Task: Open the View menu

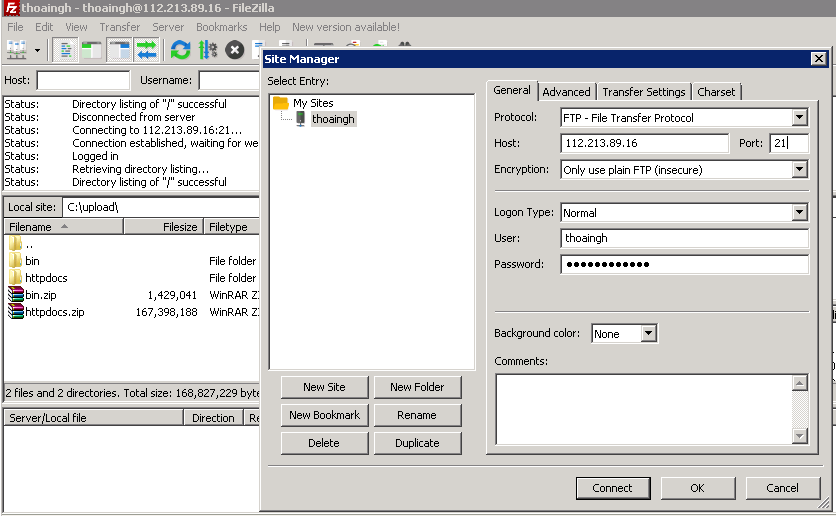Action: [x=76, y=27]
